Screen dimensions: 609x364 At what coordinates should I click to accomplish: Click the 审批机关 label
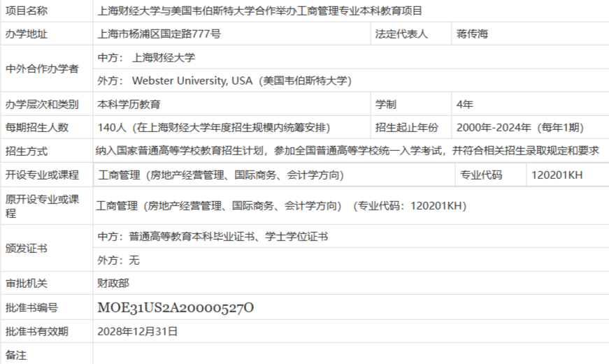click(27, 283)
